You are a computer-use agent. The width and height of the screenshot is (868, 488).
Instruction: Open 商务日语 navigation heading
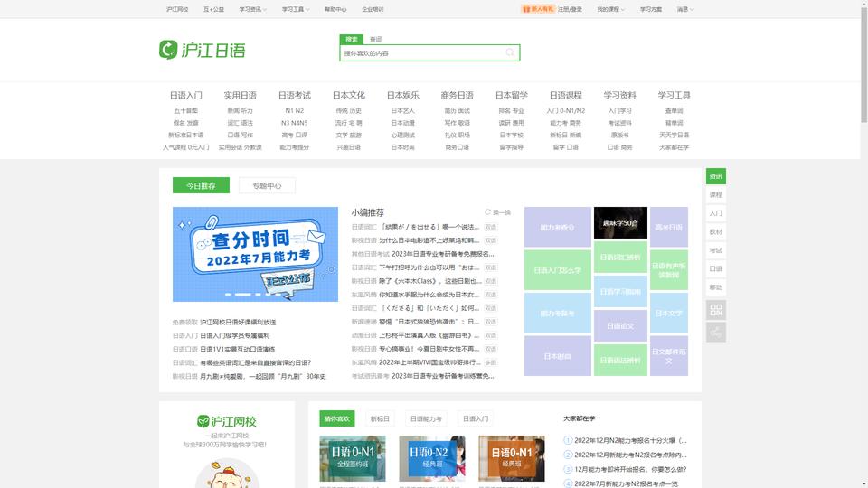(458, 95)
